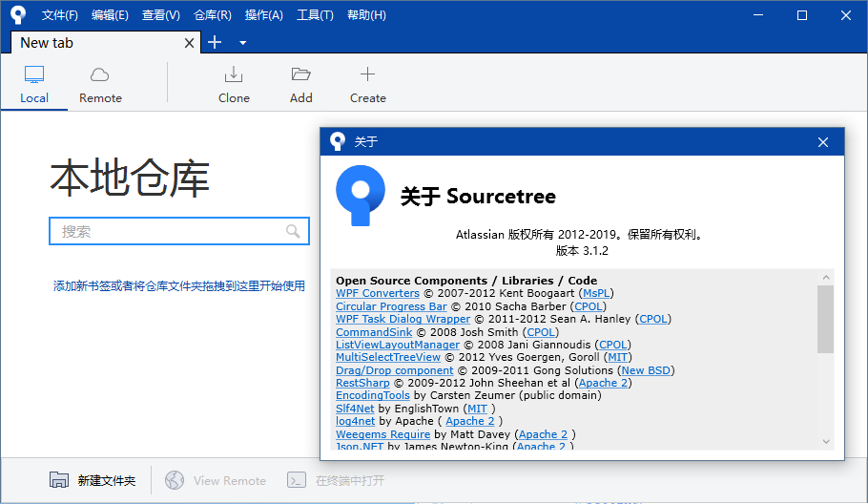Open the 操作(A) menu
868x504 pixels.
point(263,15)
